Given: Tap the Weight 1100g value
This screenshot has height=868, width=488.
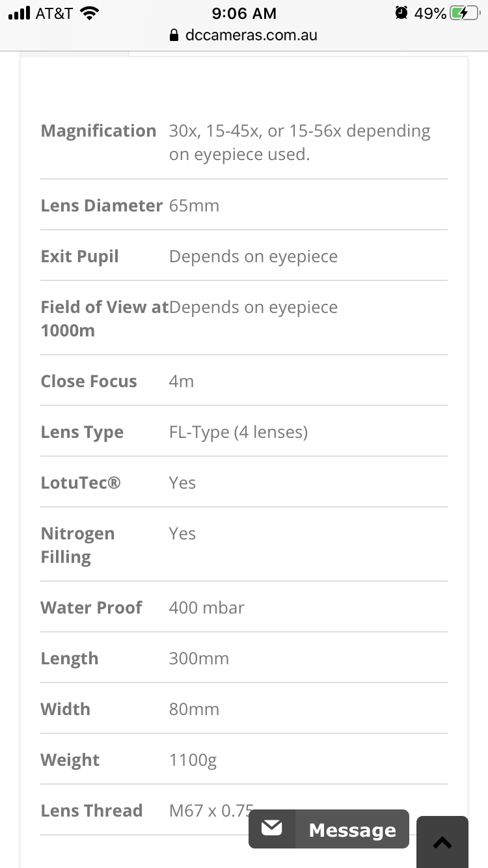Looking at the screenshot, I should [193, 761].
